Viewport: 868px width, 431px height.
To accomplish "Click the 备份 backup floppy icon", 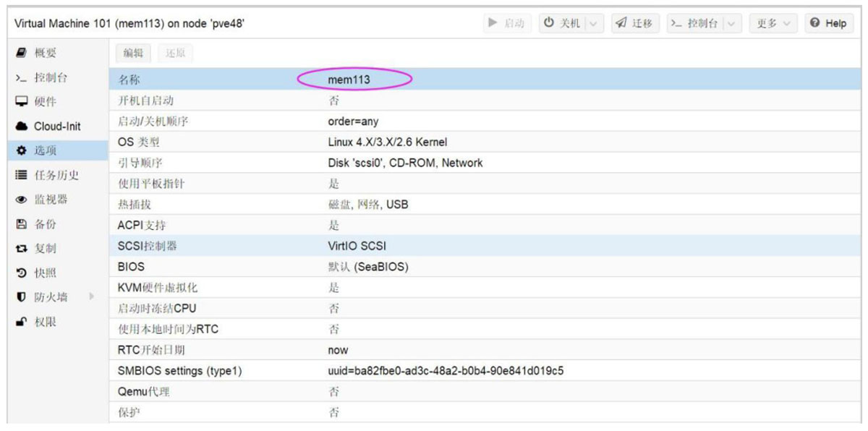I will (x=21, y=224).
